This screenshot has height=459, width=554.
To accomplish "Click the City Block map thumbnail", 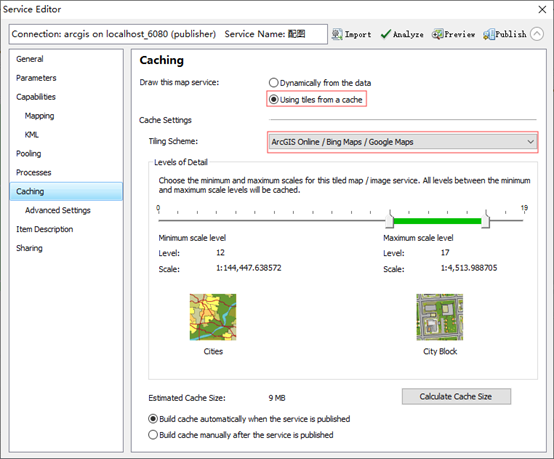I will (440, 317).
